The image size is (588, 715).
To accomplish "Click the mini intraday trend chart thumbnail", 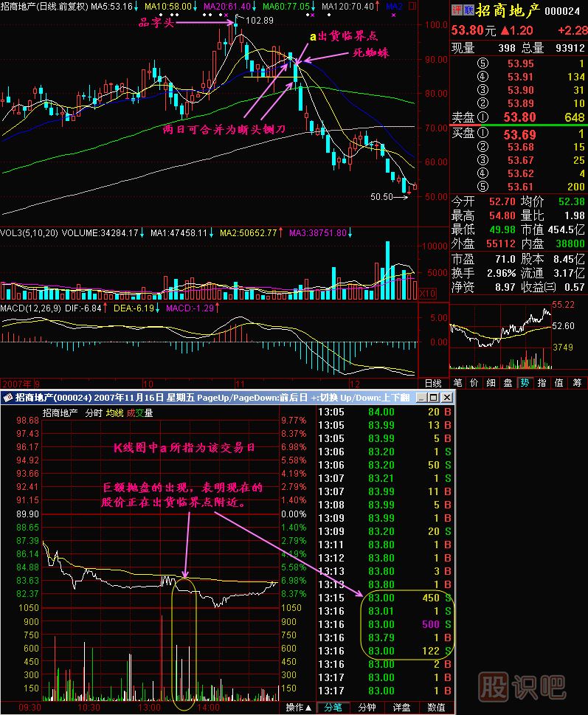I will (501, 336).
